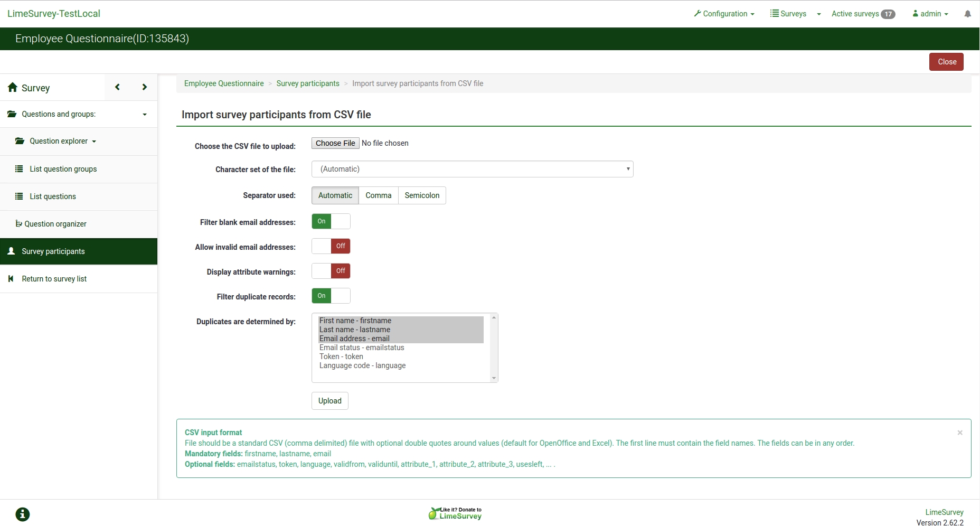Select Language code - language option
The height and width of the screenshot is (526, 980).
(401, 365)
